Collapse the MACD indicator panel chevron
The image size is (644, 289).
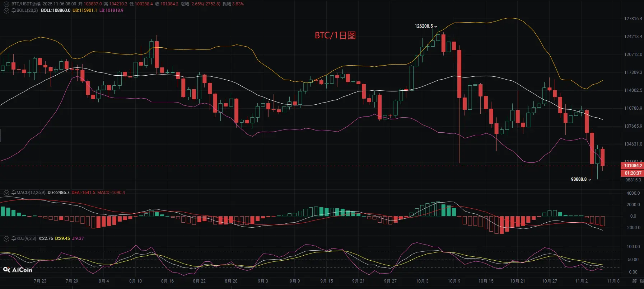coord(6,193)
